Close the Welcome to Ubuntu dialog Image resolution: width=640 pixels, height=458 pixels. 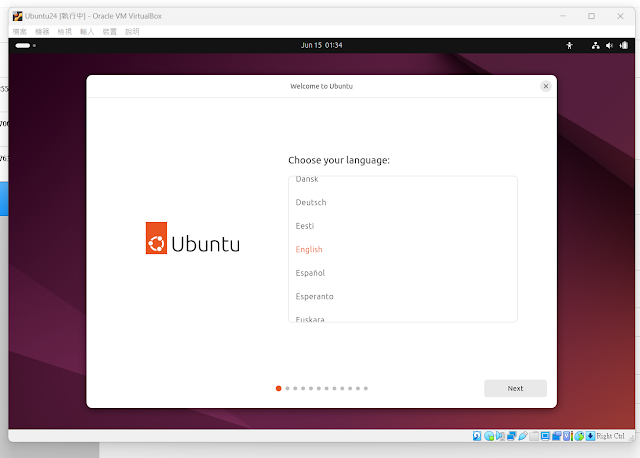[546, 86]
